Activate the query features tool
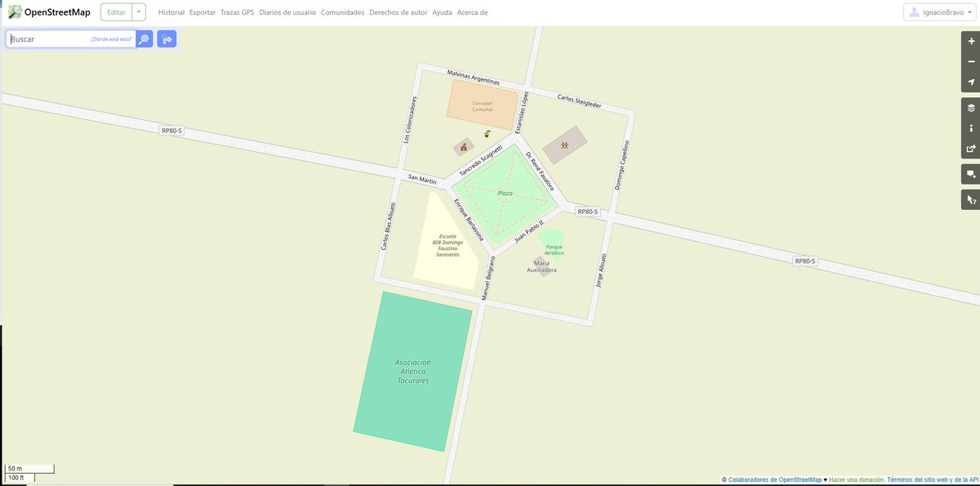The width and height of the screenshot is (980, 486). tap(970, 198)
